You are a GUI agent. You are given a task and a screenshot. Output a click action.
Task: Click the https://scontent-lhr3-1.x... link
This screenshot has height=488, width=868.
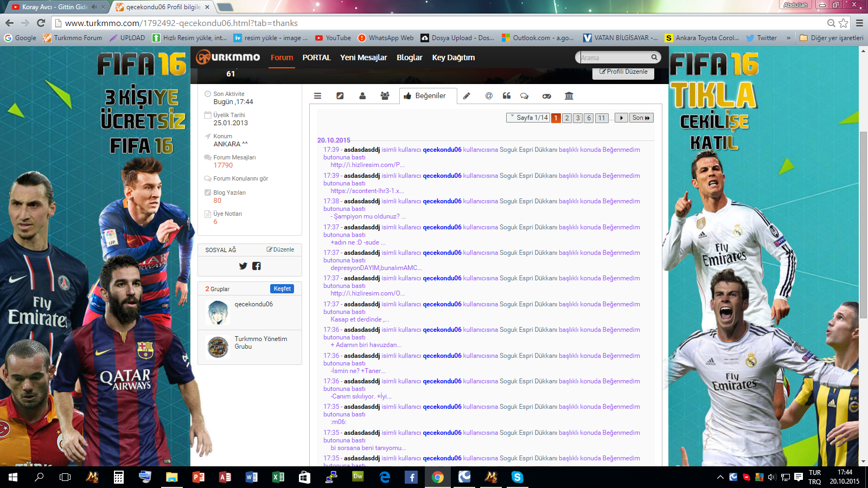(367, 191)
